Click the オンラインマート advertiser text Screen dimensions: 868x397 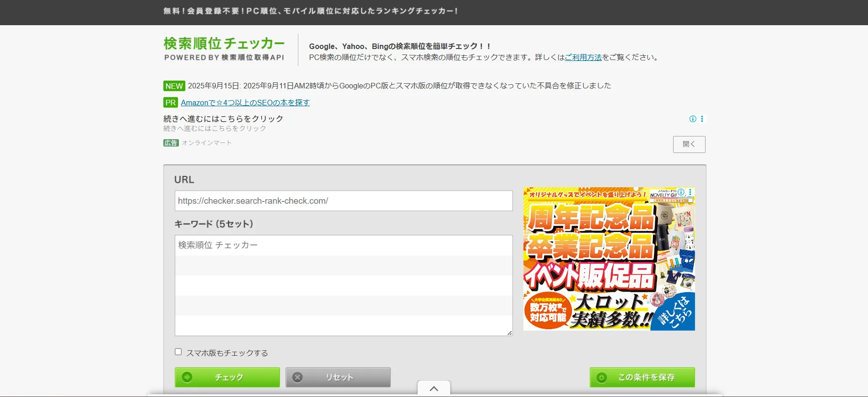[207, 143]
